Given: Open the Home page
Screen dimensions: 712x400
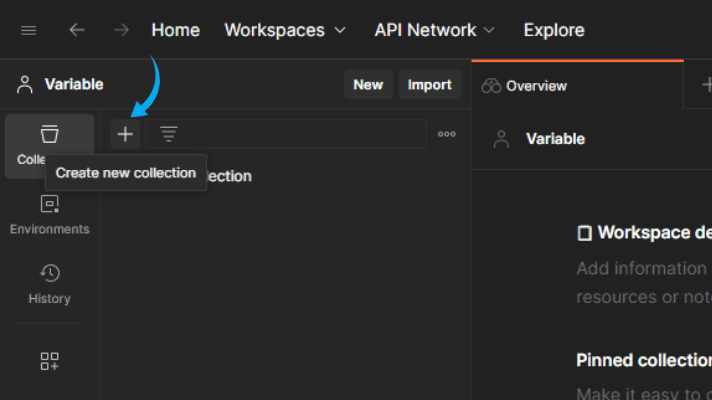Looking at the screenshot, I should point(176,30).
